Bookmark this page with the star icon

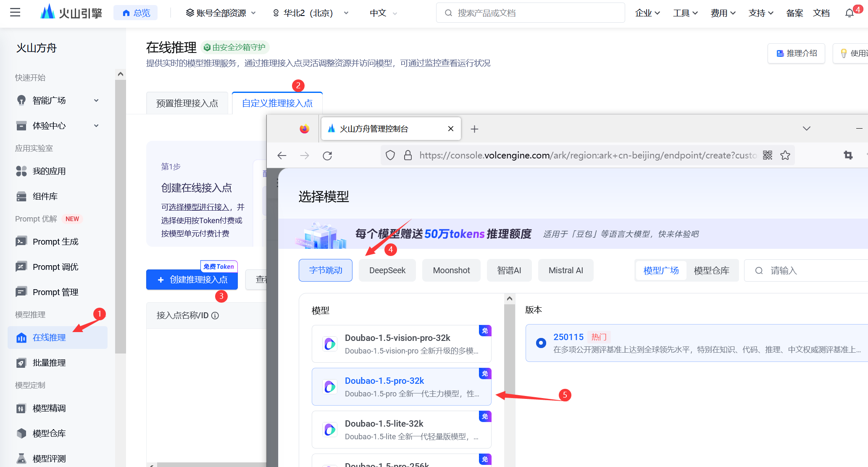(785, 156)
